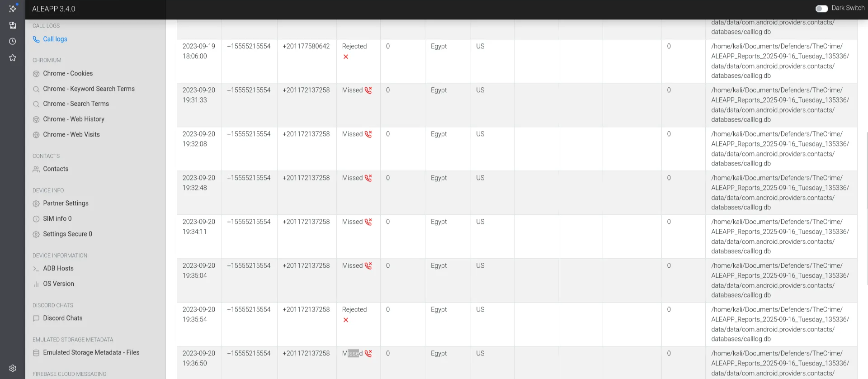Open Chrome - Keyword Search Terms
The image size is (868, 379).
pyautogui.click(x=89, y=89)
